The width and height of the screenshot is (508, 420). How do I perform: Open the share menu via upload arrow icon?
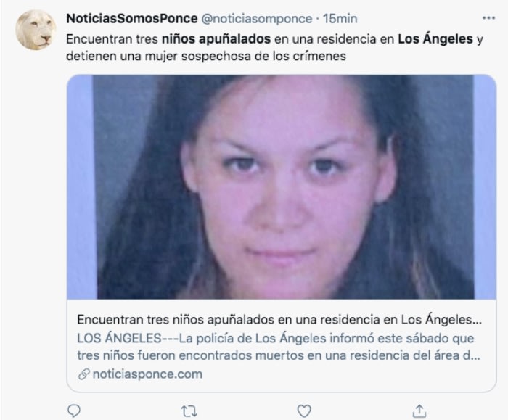419,411
